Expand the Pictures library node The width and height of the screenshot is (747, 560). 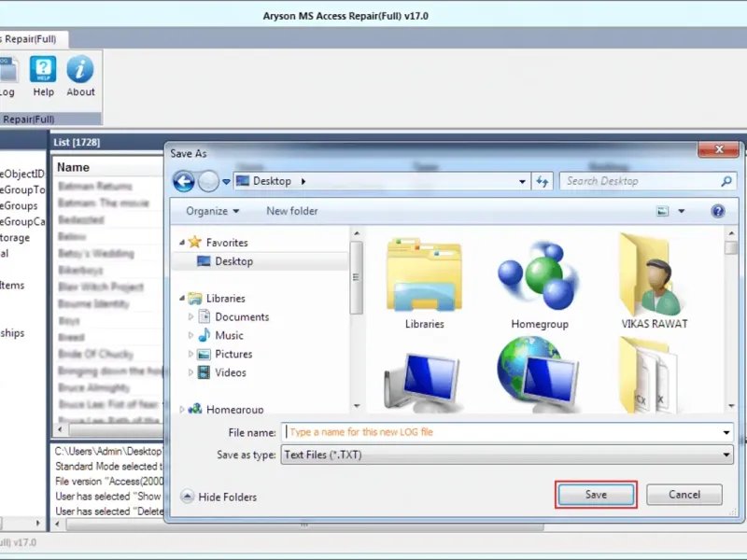pos(190,354)
